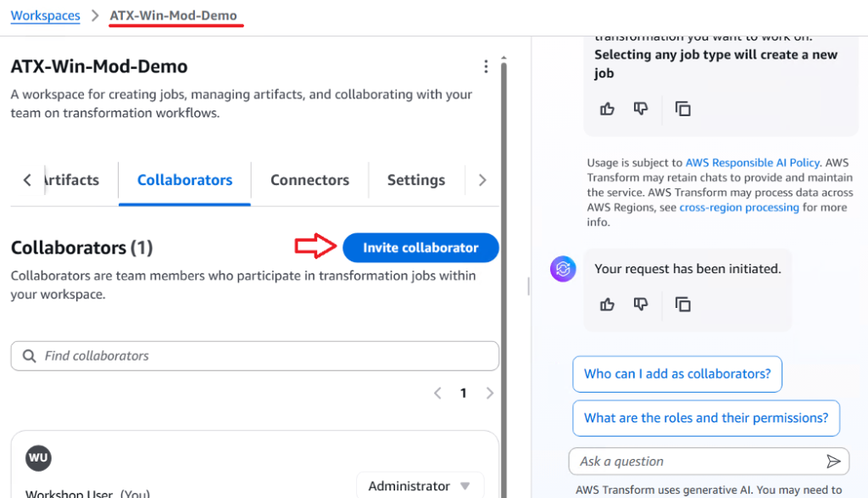The height and width of the screenshot is (498, 868).
Task: Go to the next collaborators page
Action: tap(490, 394)
